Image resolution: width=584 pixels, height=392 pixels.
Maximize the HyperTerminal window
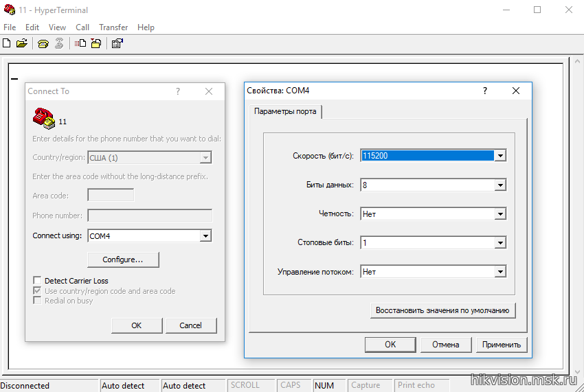pyautogui.click(x=537, y=10)
